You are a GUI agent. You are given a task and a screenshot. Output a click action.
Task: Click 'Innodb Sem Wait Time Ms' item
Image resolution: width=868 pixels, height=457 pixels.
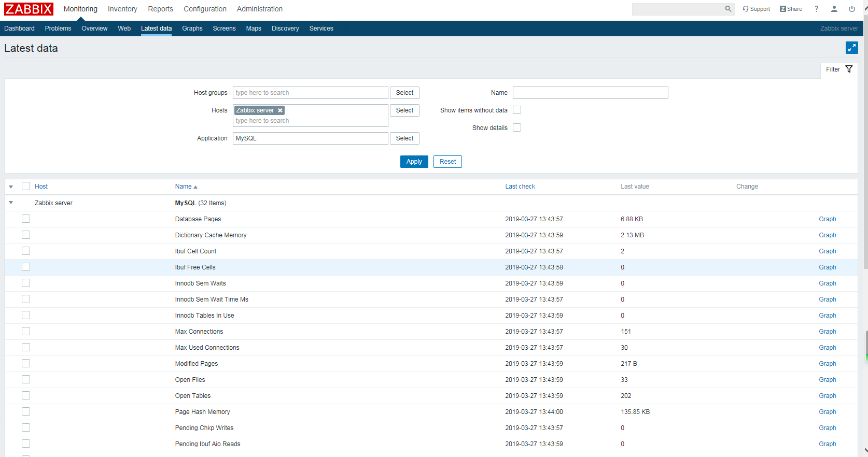pyautogui.click(x=212, y=299)
